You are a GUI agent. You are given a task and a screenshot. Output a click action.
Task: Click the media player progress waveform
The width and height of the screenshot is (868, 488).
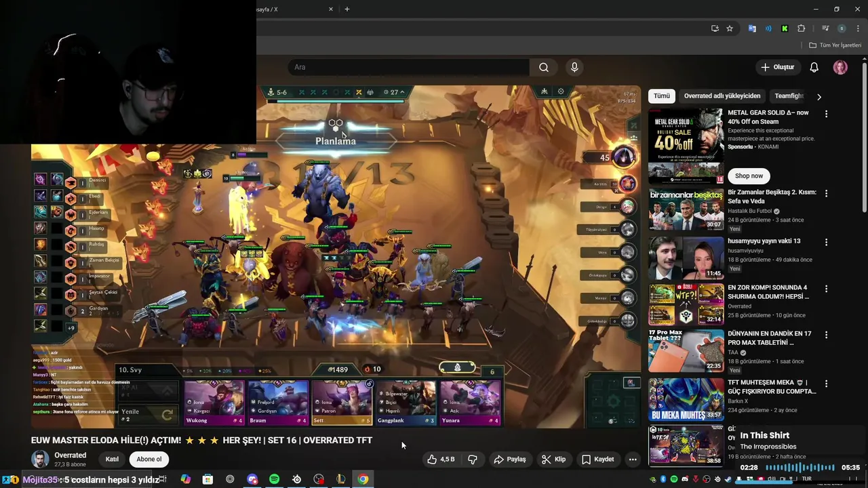click(x=800, y=468)
